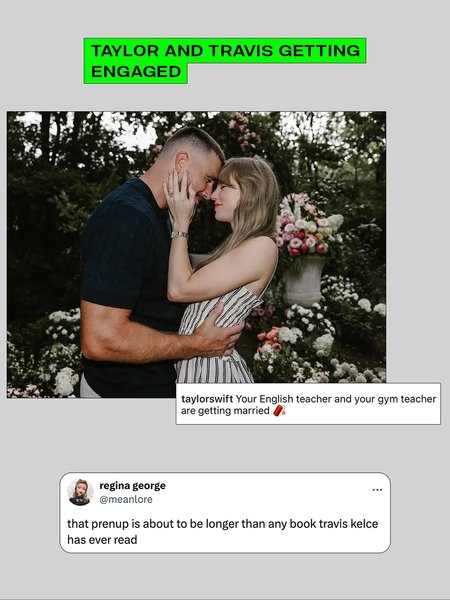Click the silver wristwatch in the photo
Screen dimensions: 450x600
pos(179,234)
